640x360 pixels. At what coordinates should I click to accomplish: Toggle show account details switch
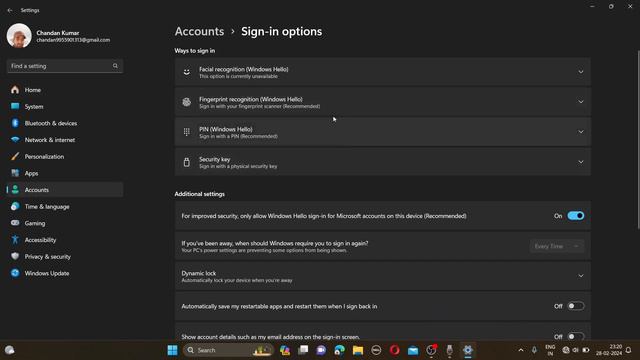click(576, 336)
